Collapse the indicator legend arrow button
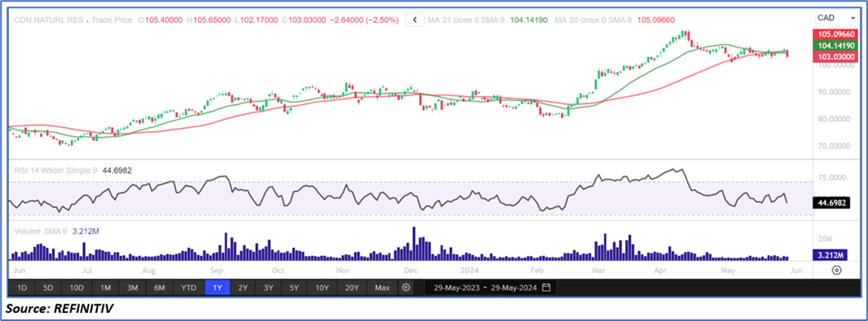 pyautogui.click(x=415, y=20)
